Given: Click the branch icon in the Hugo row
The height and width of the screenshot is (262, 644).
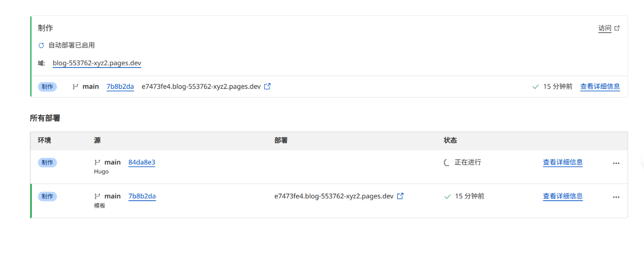Looking at the screenshot, I should point(97,163).
